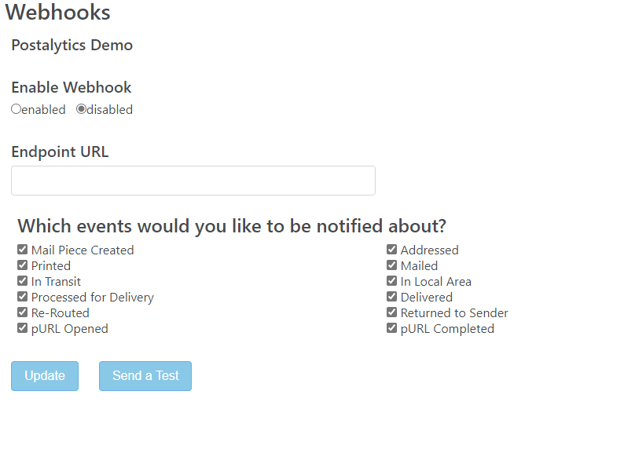Select the disabled radio button

[81, 109]
